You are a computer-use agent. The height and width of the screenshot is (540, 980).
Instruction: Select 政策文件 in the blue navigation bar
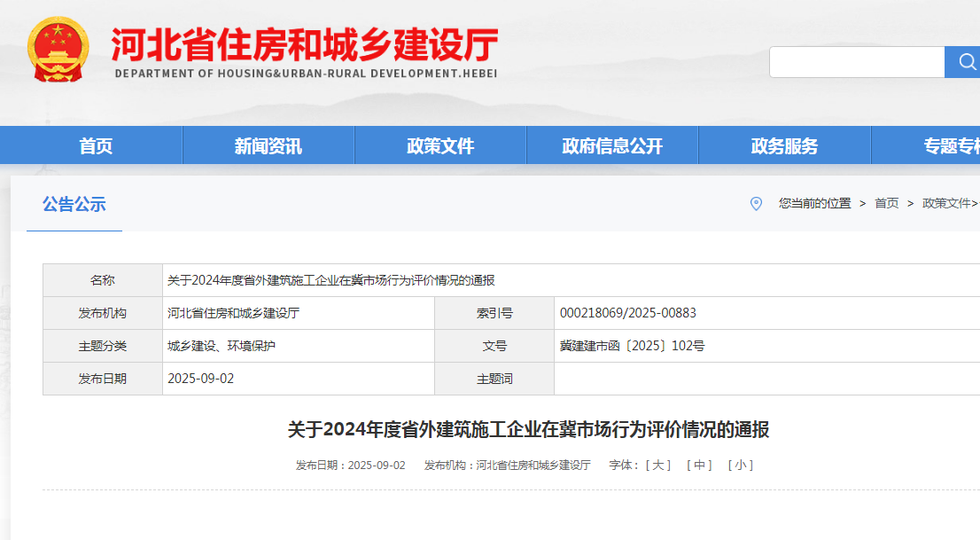click(440, 146)
